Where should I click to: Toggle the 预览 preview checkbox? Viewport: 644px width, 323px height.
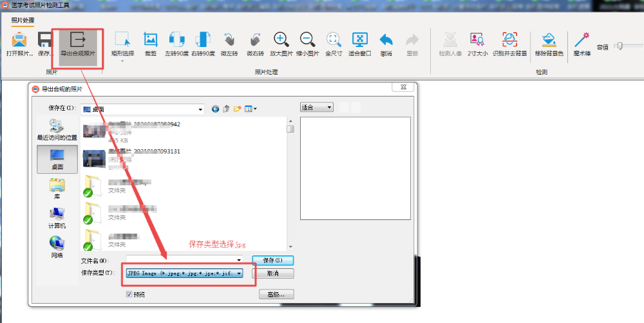pyautogui.click(x=129, y=294)
